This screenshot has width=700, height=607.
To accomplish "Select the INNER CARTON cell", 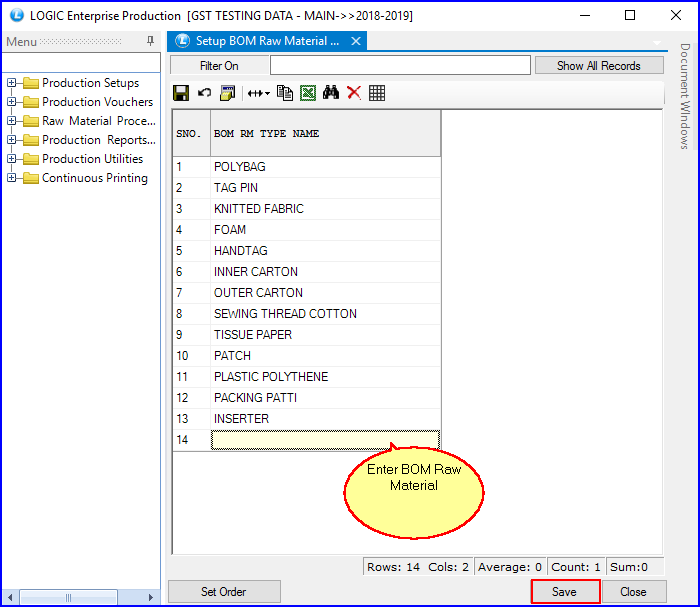I will tap(325, 272).
